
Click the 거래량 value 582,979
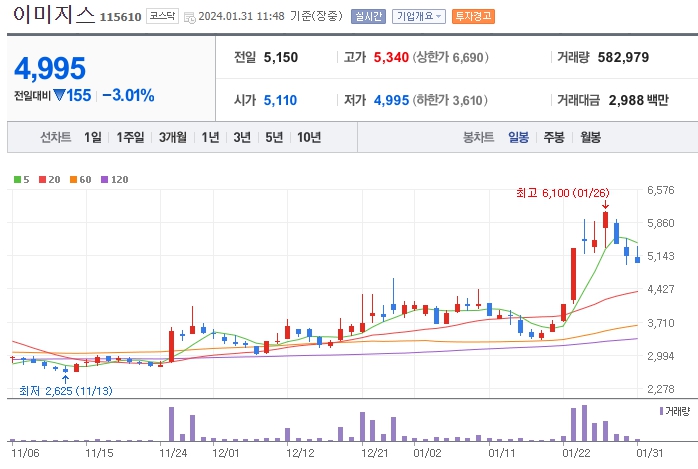click(623, 57)
